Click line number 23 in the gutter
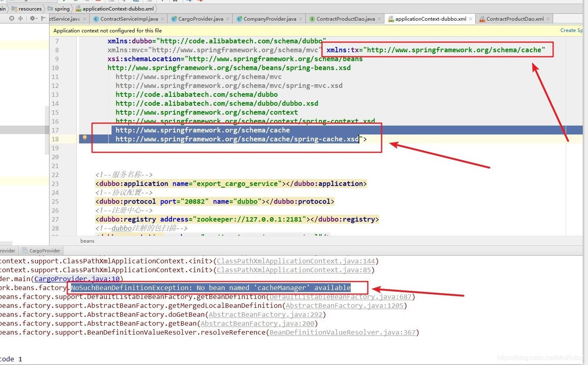The height and width of the screenshot is (365, 588). [55, 184]
